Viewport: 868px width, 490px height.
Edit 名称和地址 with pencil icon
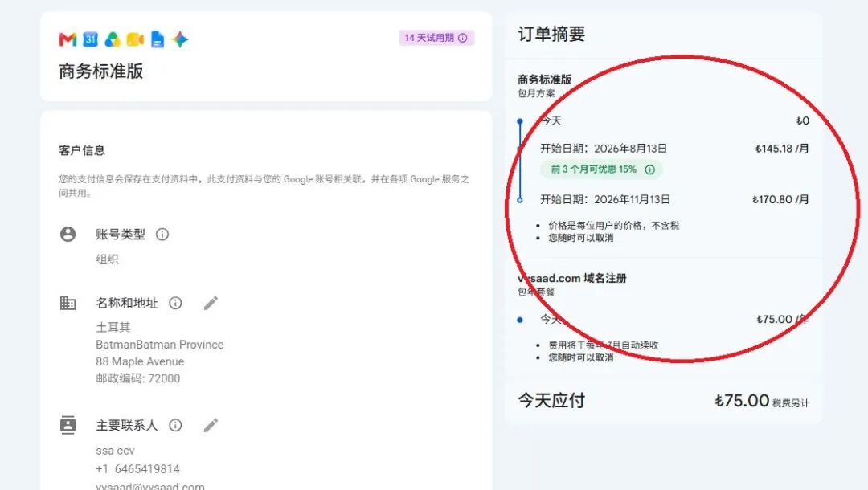click(211, 303)
